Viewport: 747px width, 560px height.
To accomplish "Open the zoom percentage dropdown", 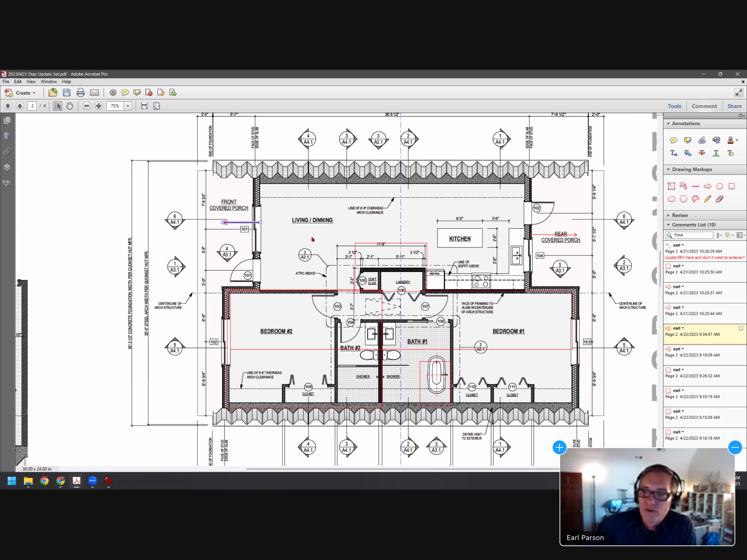I will [x=128, y=106].
